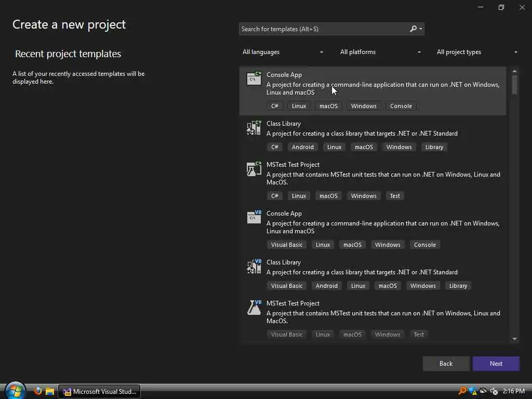Click the C# Class Library template icon

click(254, 128)
